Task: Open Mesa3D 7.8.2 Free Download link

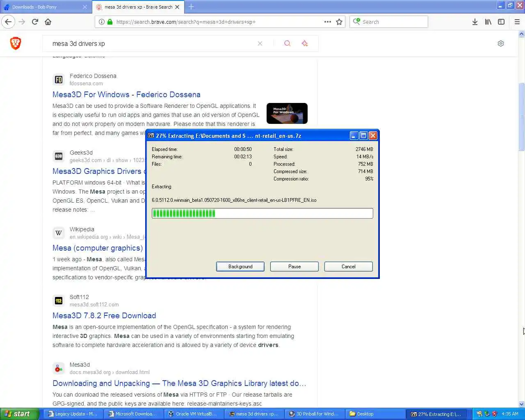Action: [x=104, y=315]
